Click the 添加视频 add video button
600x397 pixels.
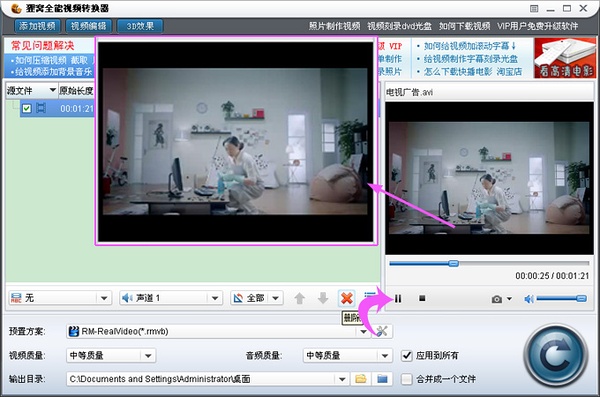[37, 26]
